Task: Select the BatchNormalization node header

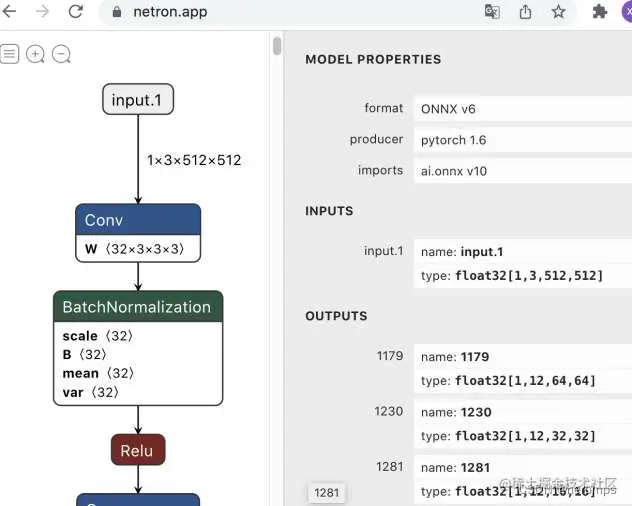Action: [138, 307]
